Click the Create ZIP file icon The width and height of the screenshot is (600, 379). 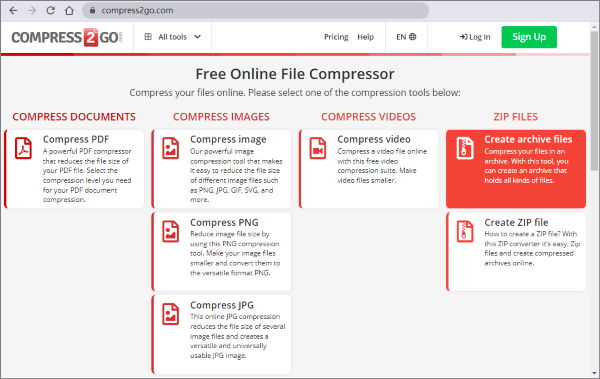pyautogui.click(x=465, y=231)
